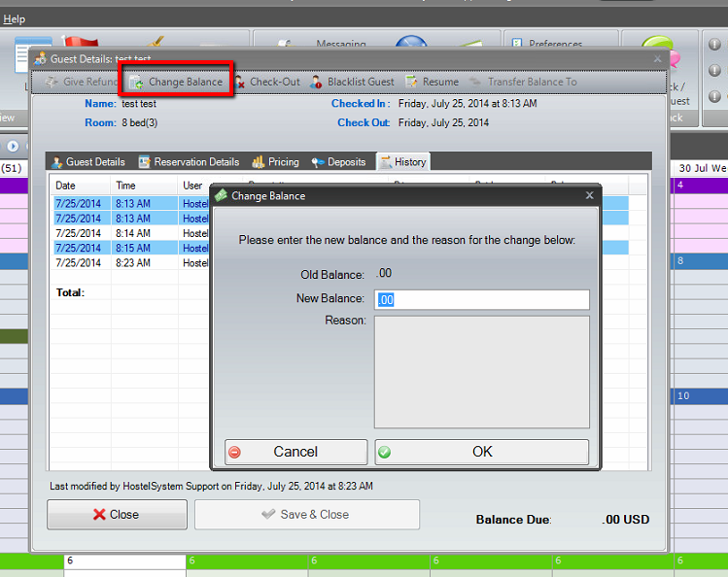Click the Resume notepad icon

click(411, 83)
